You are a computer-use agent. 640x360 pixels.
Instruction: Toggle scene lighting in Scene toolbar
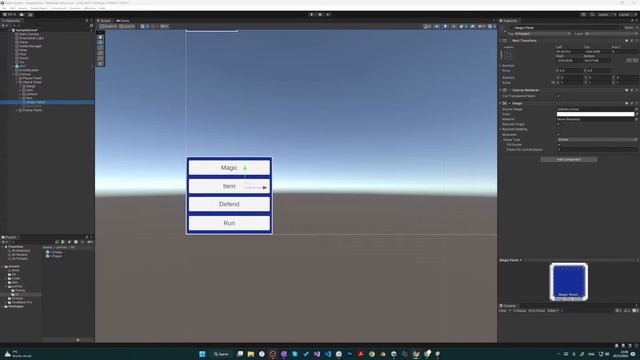tap(445, 27)
